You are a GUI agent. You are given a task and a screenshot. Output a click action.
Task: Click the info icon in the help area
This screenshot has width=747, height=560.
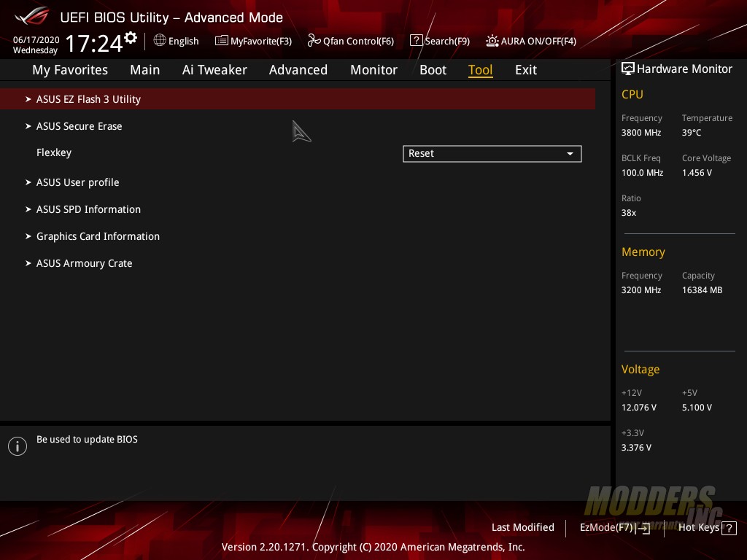point(18,446)
